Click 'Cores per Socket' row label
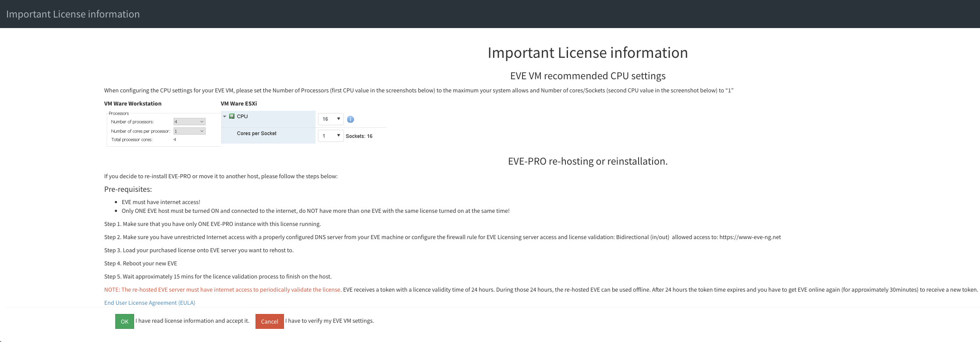The image size is (980, 342). tap(256, 134)
